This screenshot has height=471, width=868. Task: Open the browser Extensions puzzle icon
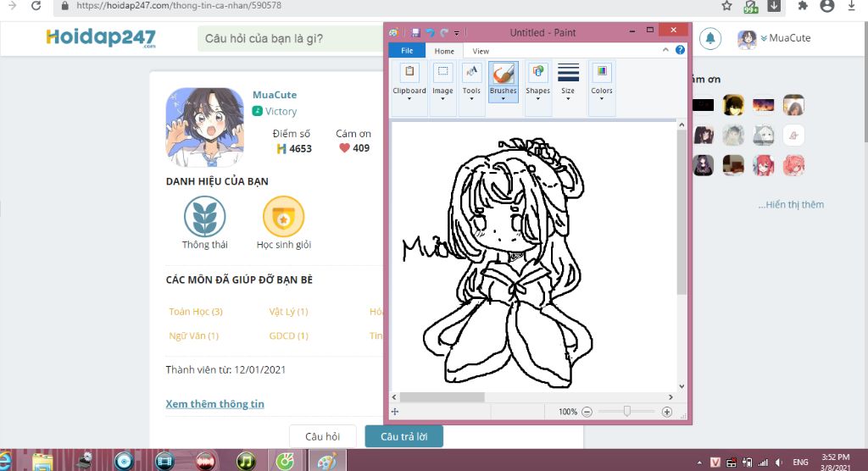[803, 6]
